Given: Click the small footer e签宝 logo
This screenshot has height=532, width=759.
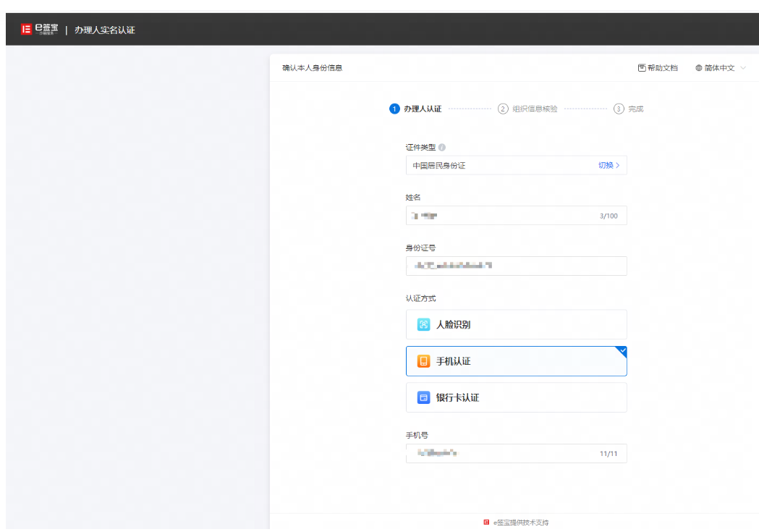Looking at the screenshot, I should (x=486, y=522).
